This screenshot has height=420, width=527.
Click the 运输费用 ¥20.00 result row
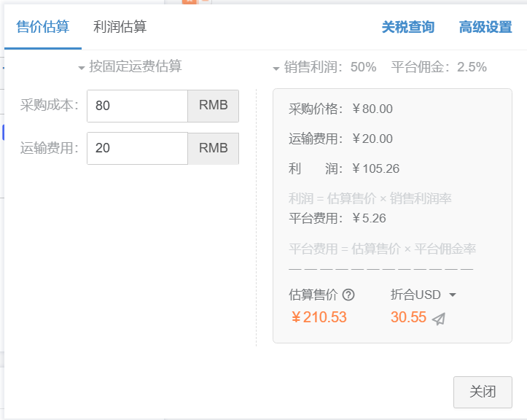pos(340,139)
